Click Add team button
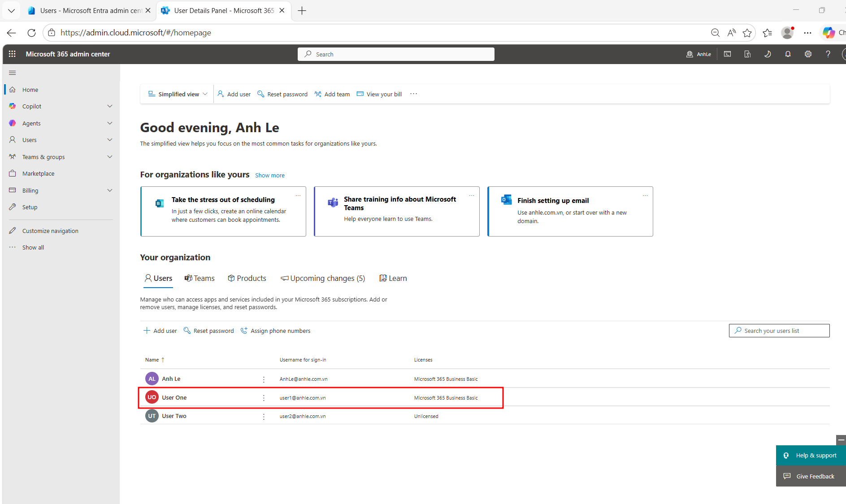The height and width of the screenshot is (504, 846). click(332, 94)
